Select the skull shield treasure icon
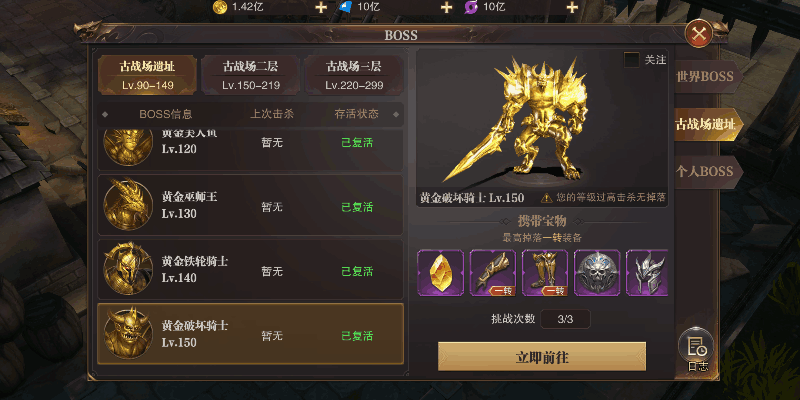Image resolution: width=800 pixels, height=400 pixels. pyautogui.click(x=597, y=272)
